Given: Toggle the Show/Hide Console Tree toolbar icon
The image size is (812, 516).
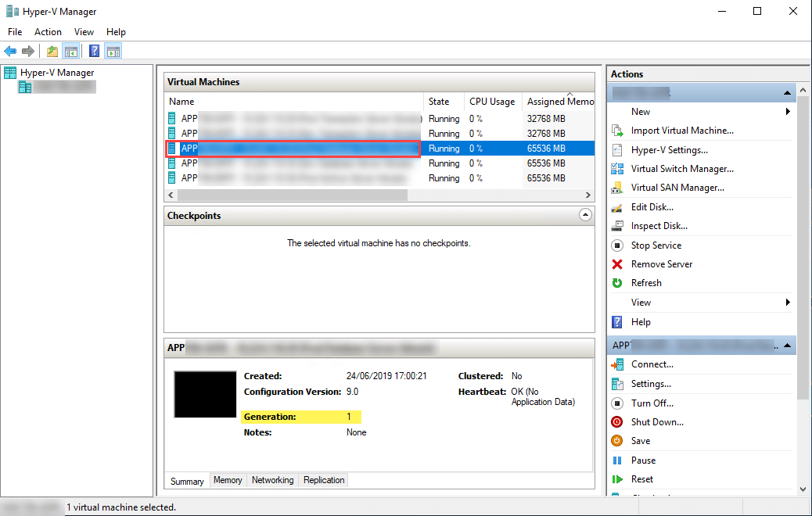Looking at the screenshot, I should (x=71, y=52).
